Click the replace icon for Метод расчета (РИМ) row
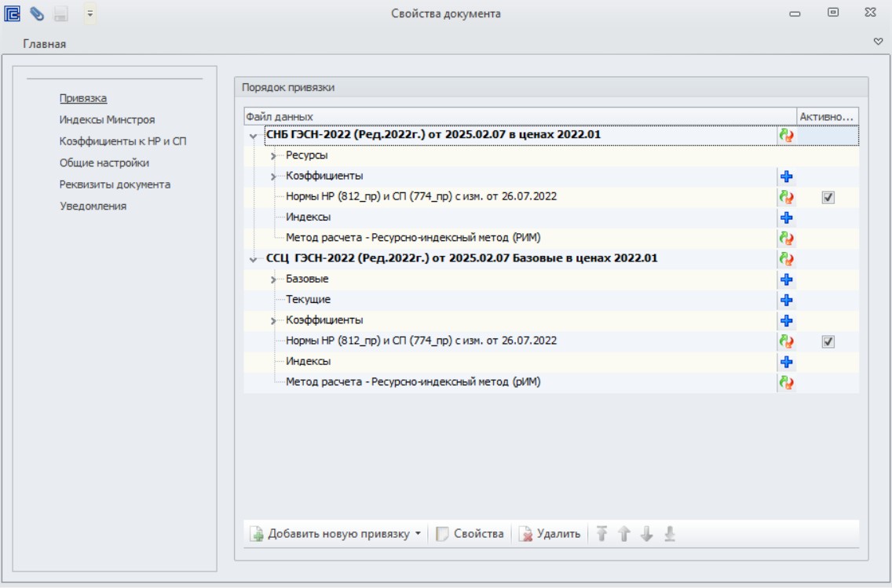The image size is (892, 588). (786, 239)
